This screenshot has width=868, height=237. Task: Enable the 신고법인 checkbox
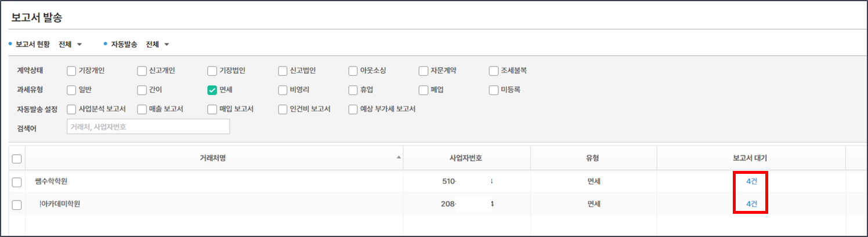283,71
